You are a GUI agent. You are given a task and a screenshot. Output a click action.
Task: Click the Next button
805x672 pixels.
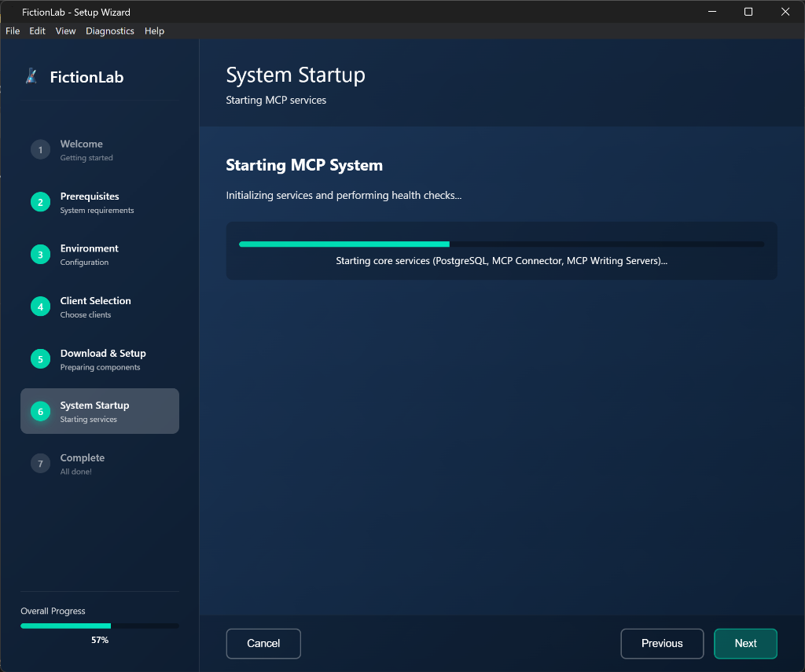coord(745,643)
